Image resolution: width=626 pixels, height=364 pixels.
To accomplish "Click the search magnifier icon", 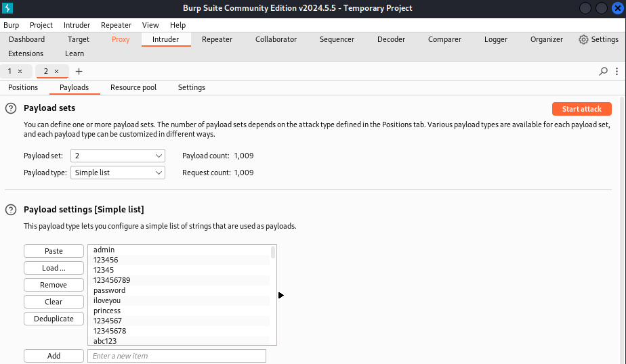I will [x=603, y=71].
